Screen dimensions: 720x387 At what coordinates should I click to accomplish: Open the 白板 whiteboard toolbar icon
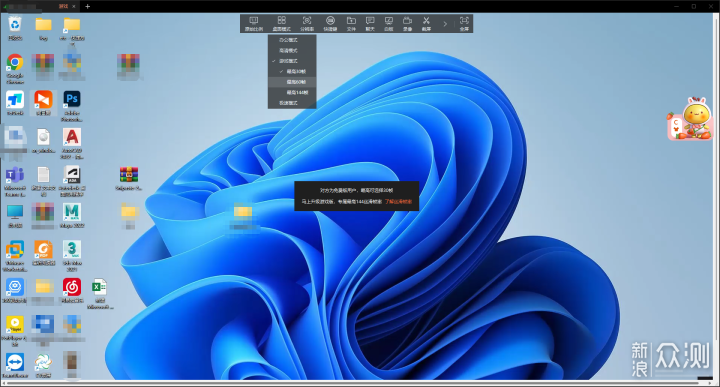click(x=388, y=23)
